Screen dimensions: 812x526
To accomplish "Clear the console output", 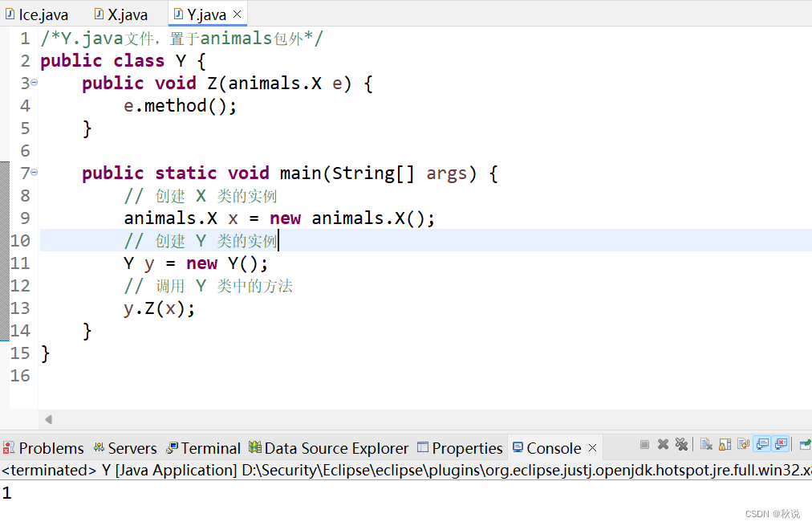I will (706, 445).
